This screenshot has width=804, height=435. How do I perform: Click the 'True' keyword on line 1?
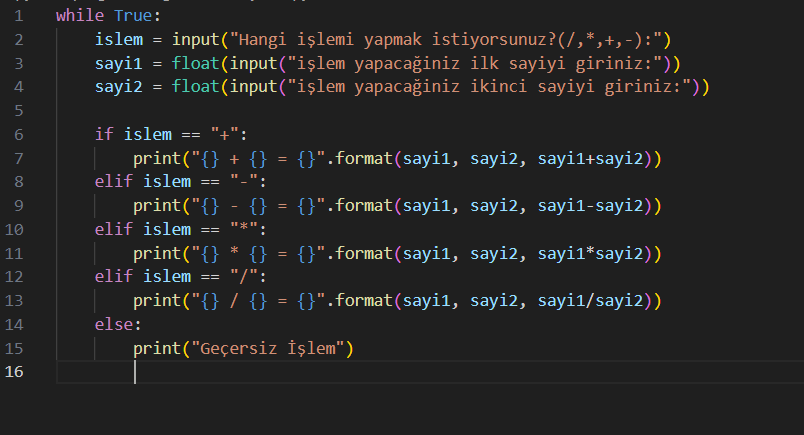133,15
